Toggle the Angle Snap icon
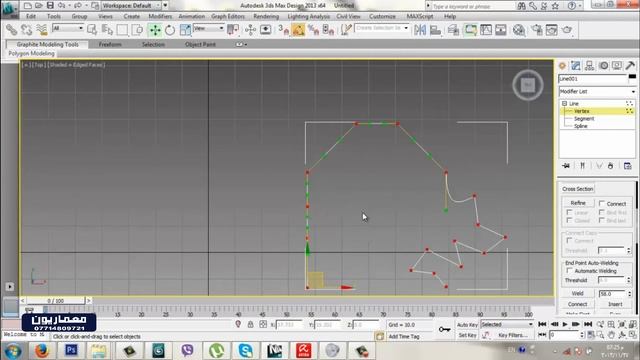 (x=298, y=30)
